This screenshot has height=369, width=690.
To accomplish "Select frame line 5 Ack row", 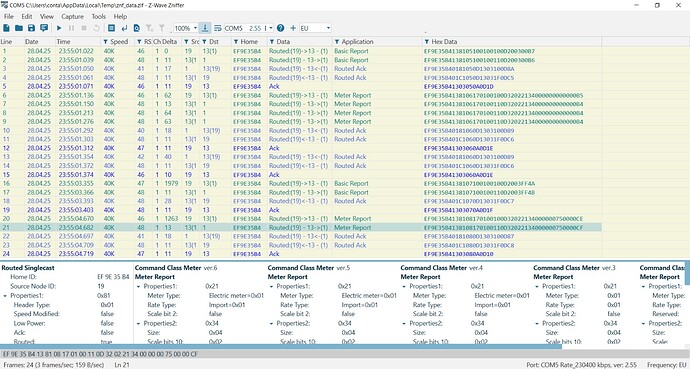I will click(x=301, y=86).
